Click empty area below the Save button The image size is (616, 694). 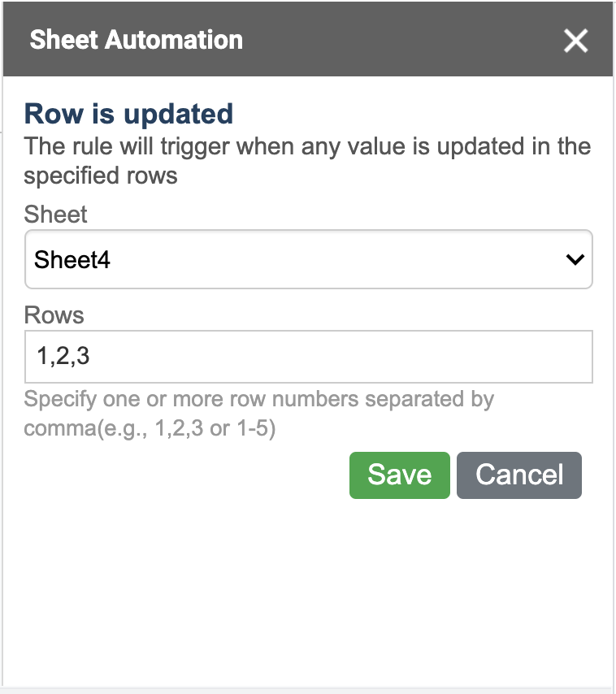[x=400, y=575]
